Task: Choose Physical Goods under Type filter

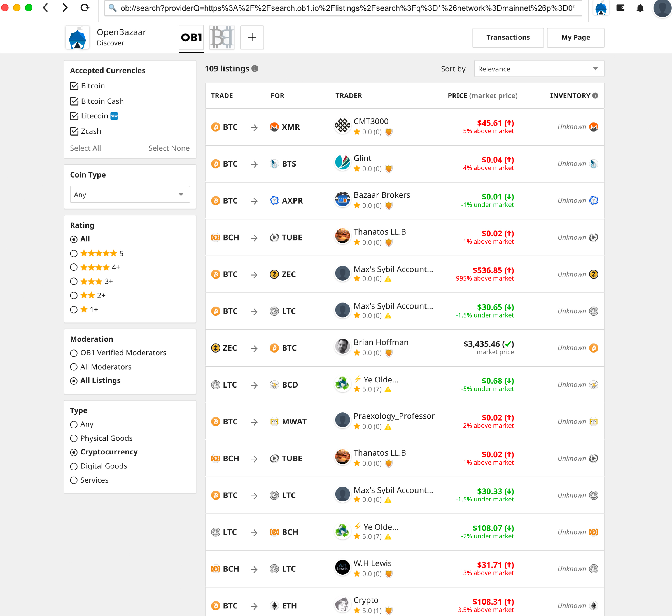Action: click(73, 438)
